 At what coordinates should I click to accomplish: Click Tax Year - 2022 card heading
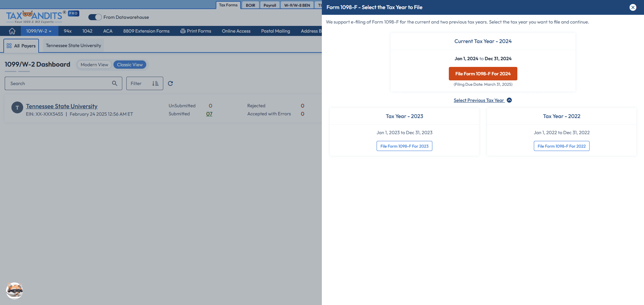point(562,116)
